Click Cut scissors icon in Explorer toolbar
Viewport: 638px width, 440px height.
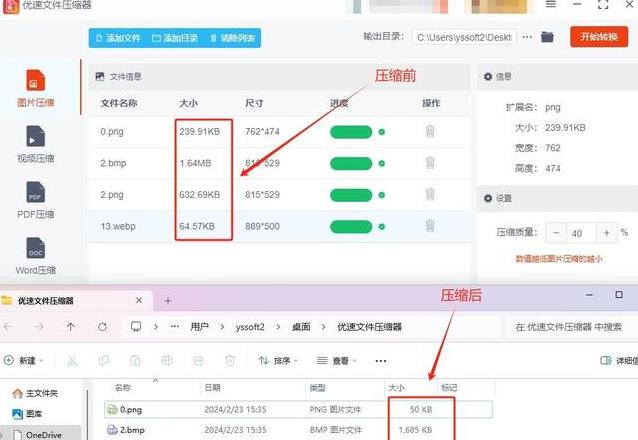tap(72, 361)
